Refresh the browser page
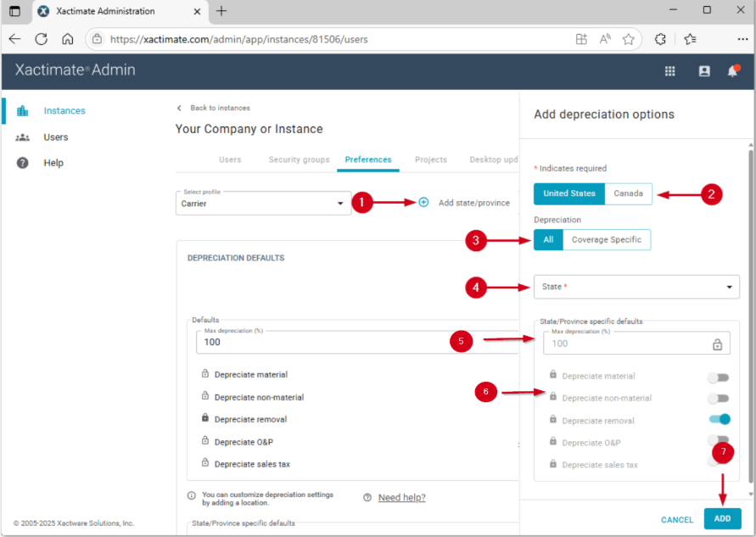The width and height of the screenshot is (756, 537). [x=42, y=39]
